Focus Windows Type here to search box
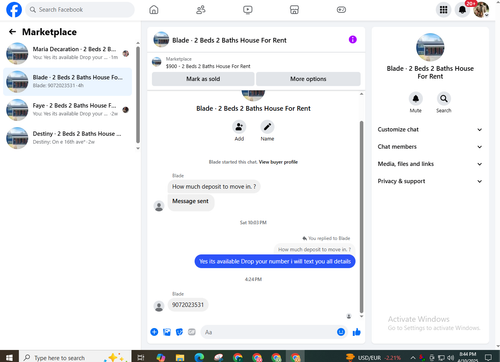Screen dimensions: 500x362 click(75, 358)
